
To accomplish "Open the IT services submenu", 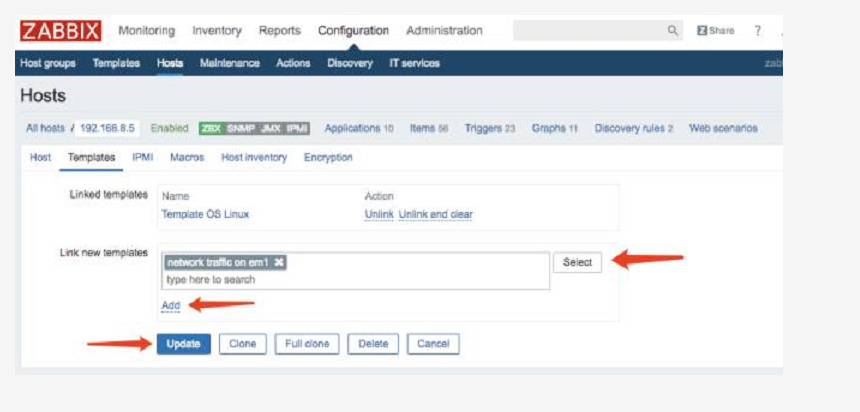I will coord(415,63).
